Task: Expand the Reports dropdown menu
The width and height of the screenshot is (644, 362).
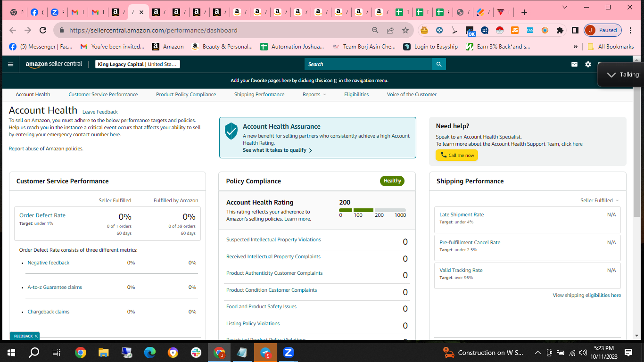Action: click(x=314, y=94)
